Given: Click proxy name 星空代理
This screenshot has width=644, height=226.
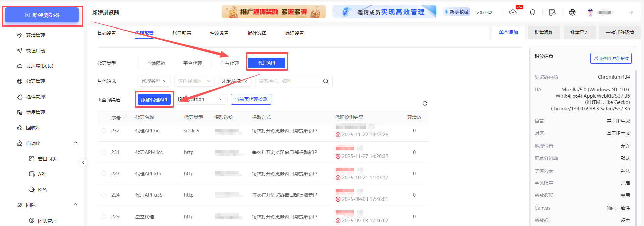Looking at the screenshot, I should pyautogui.click(x=145, y=217).
